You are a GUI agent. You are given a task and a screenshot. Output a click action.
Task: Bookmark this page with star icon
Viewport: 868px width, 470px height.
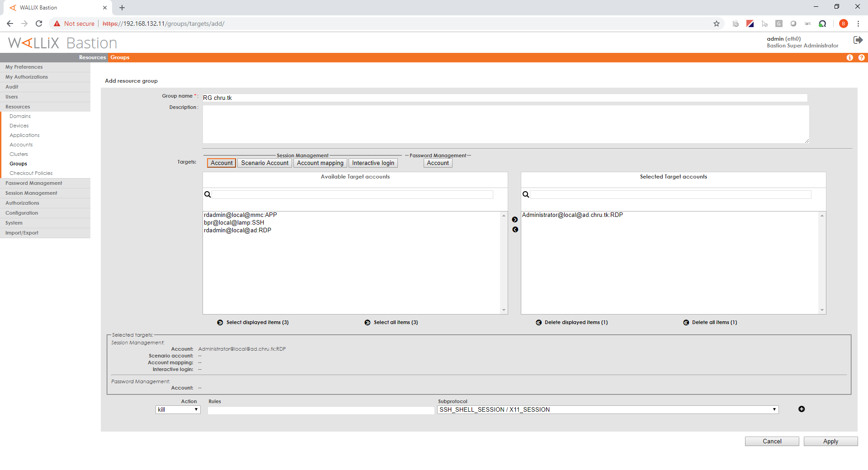(717, 23)
